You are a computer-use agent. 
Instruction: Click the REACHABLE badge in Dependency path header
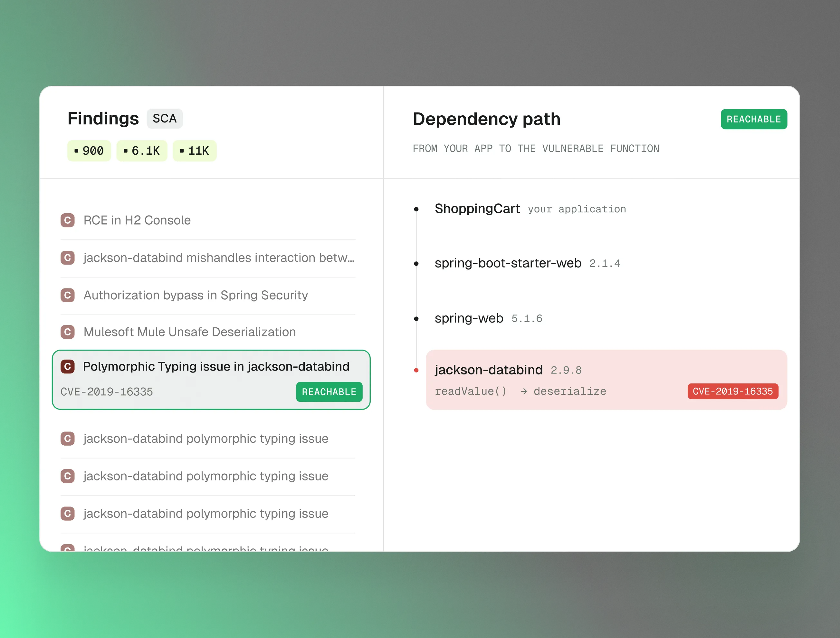(754, 119)
